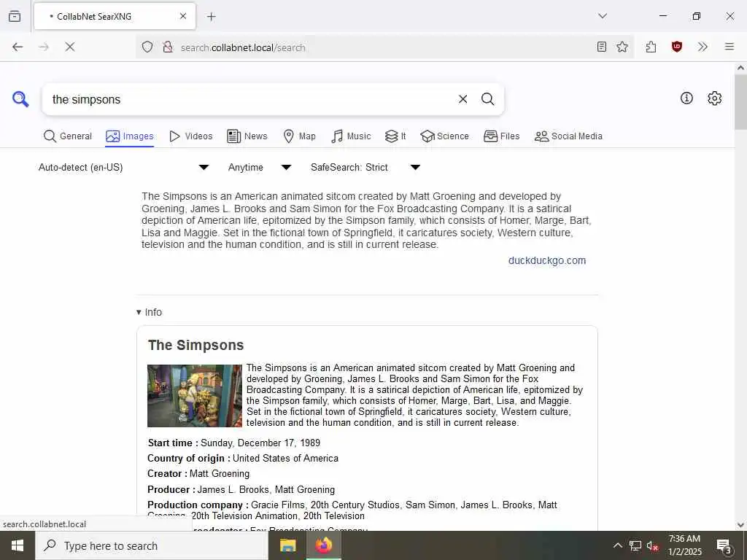
Task: Click the browser address bar URL
Action: 243,47
